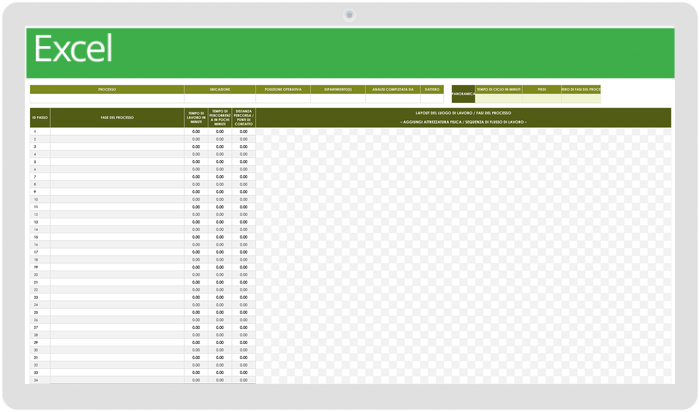700x412 pixels.
Task: Select the empty cell under DIPARTIMENTO(I)
Action: click(338, 98)
